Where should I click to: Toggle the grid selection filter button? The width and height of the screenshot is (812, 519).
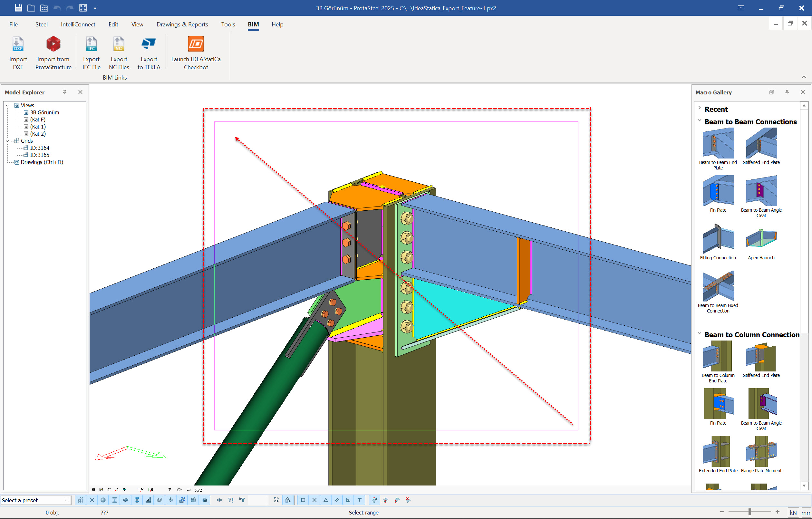click(80, 500)
